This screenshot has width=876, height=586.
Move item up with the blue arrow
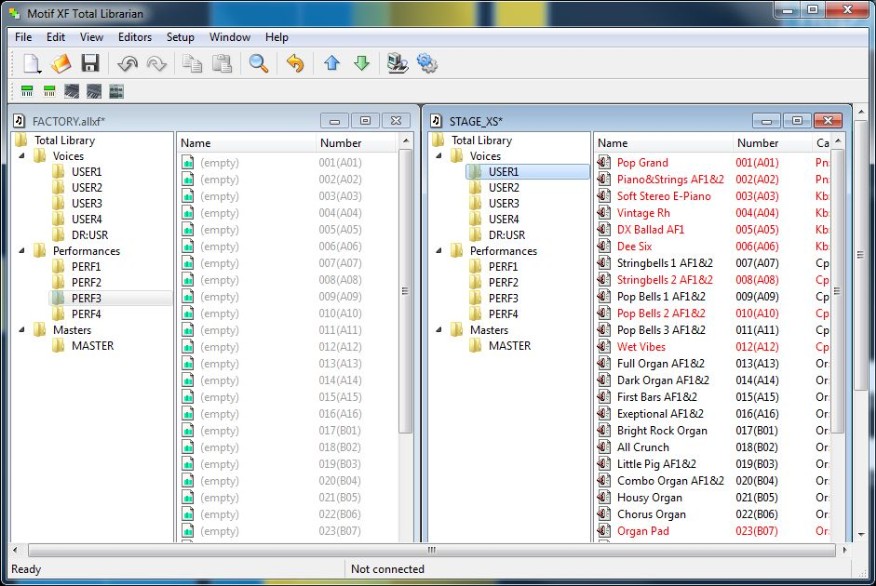332,64
